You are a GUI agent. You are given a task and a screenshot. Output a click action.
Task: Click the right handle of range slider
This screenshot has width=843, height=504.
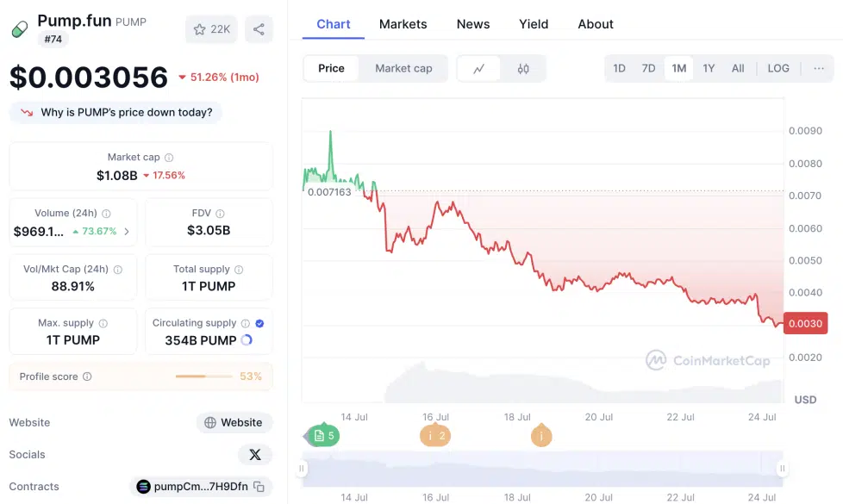pyautogui.click(x=782, y=470)
